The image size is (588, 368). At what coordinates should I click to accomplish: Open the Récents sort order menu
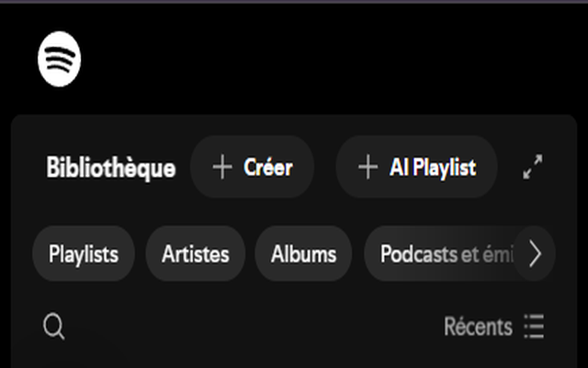[494, 326]
